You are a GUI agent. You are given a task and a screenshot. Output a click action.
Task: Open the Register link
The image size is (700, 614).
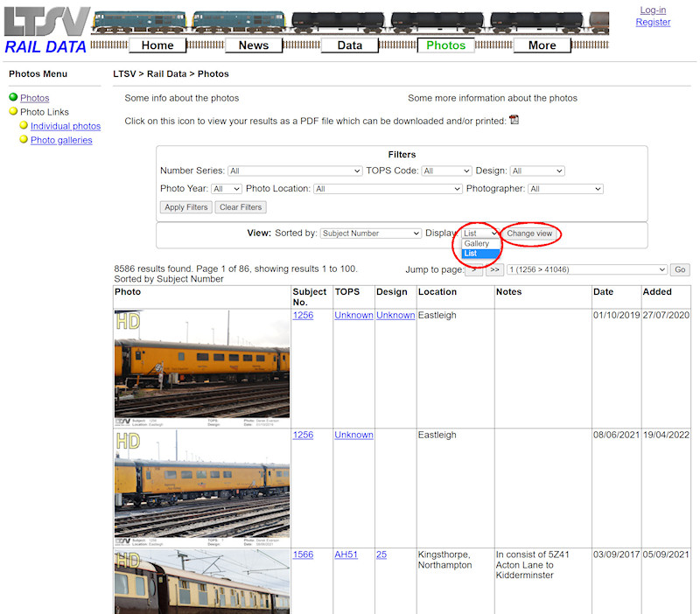pos(653,22)
